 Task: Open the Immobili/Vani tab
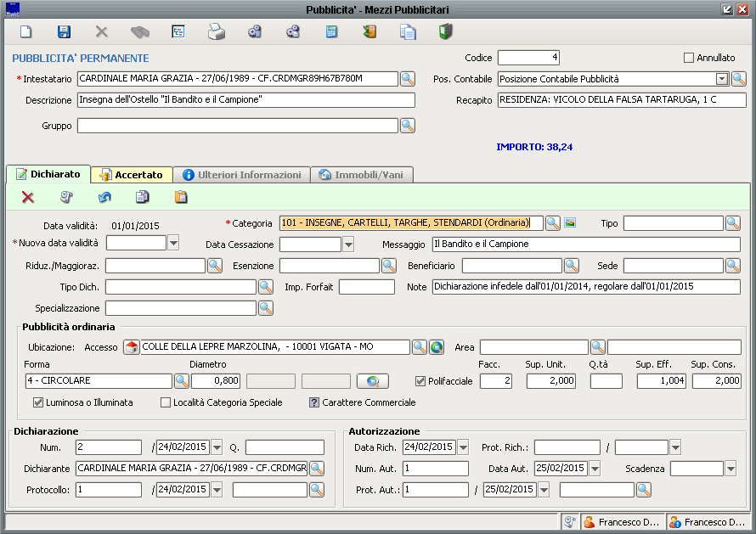click(x=365, y=175)
